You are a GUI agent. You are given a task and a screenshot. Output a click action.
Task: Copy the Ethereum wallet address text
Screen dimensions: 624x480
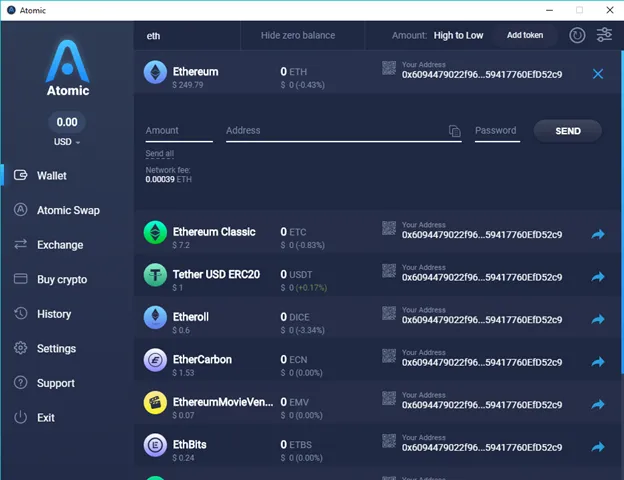click(482, 75)
